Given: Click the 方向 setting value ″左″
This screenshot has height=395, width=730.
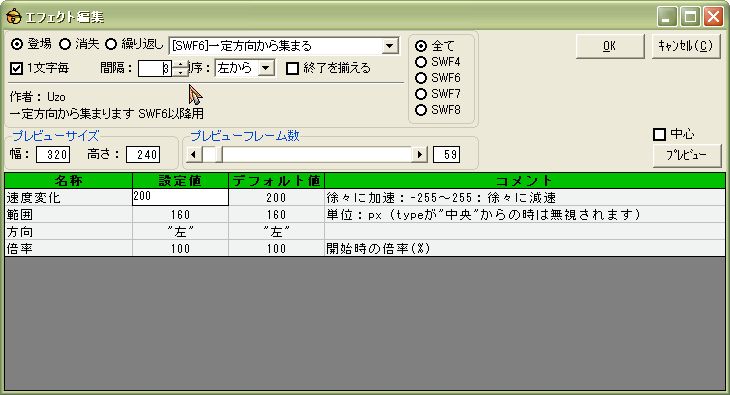Looking at the screenshot, I should click(180, 232).
